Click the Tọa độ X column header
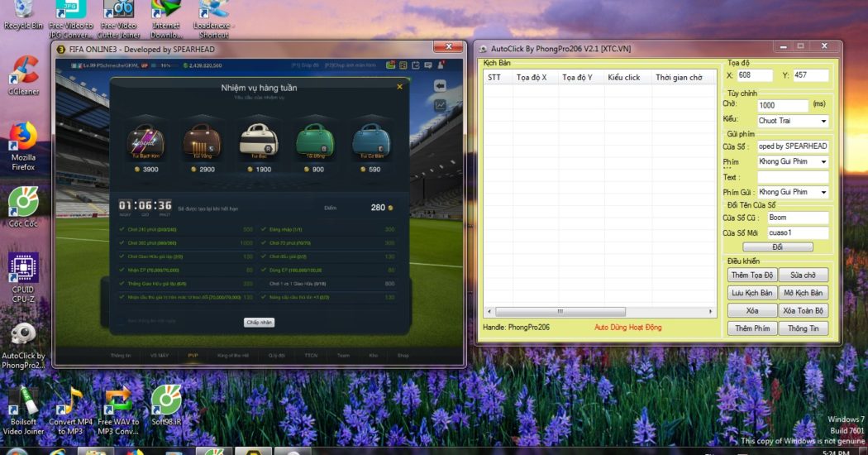This screenshot has height=455, width=868. click(536, 78)
